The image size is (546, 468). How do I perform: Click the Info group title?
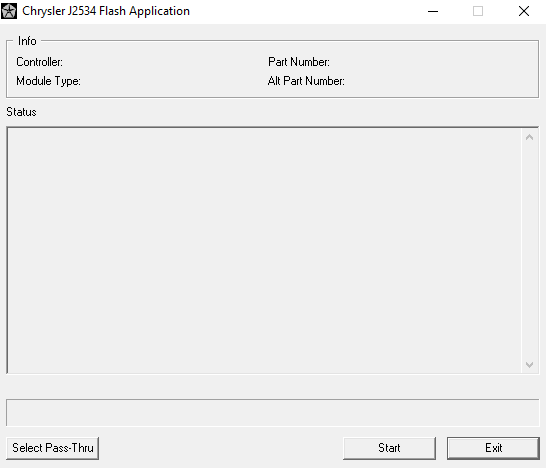[27, 41]
